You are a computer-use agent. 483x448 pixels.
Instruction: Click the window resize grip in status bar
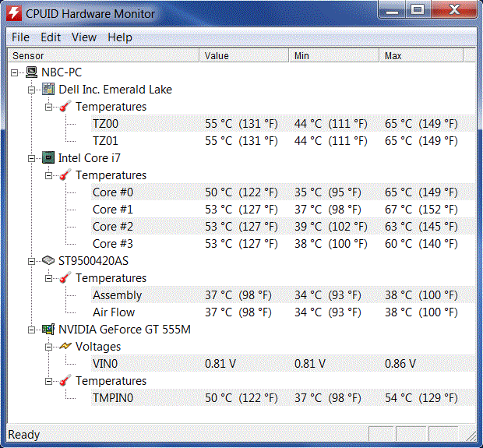(471, 436)
